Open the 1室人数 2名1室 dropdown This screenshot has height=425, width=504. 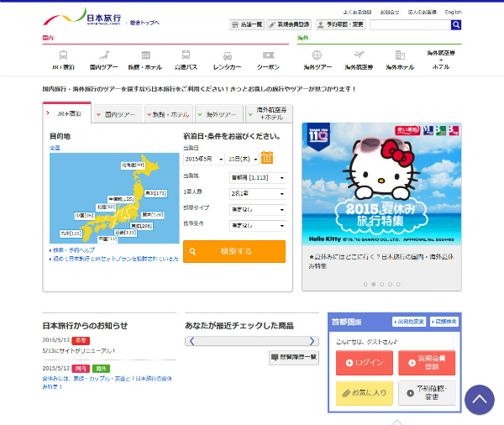tap(258, 194)
